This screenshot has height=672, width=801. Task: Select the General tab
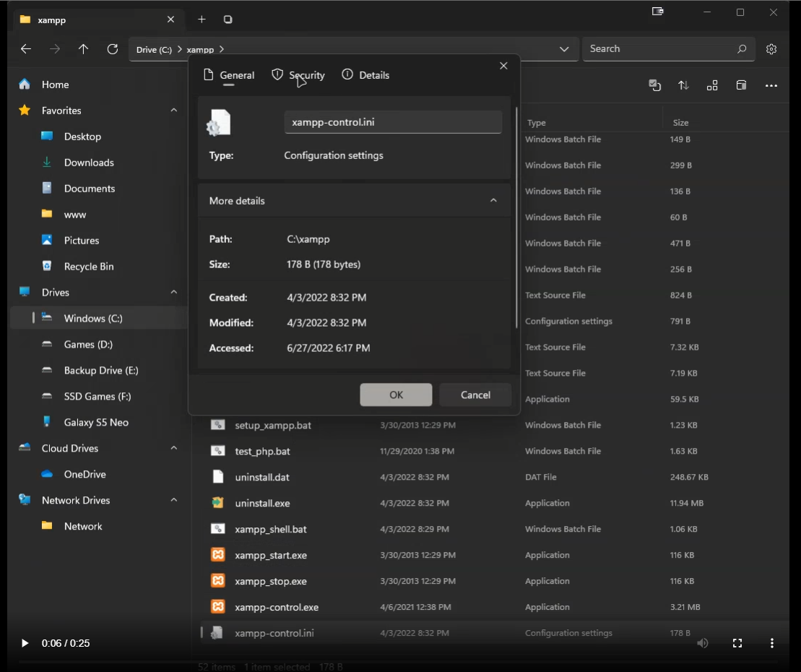point(229,75)
